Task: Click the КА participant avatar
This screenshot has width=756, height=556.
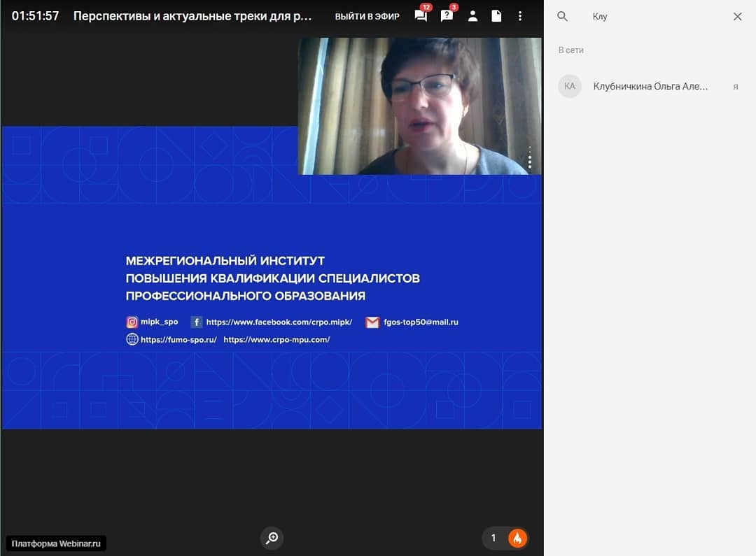Action: tap(569, 86)
